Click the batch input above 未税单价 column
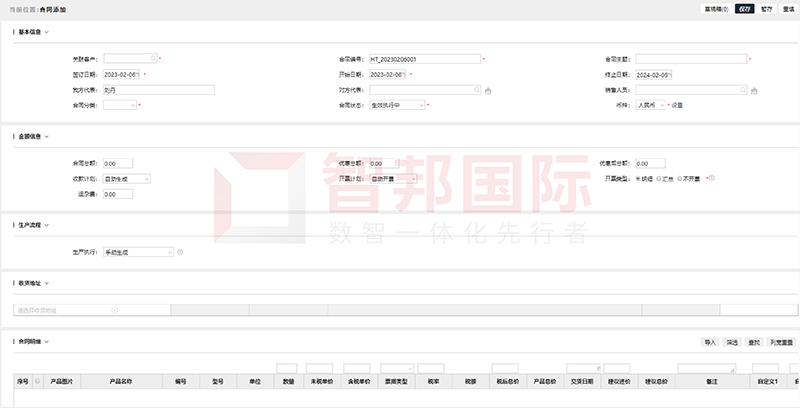The width and height of the screenshot is (800, 408). tap(319, 368)
